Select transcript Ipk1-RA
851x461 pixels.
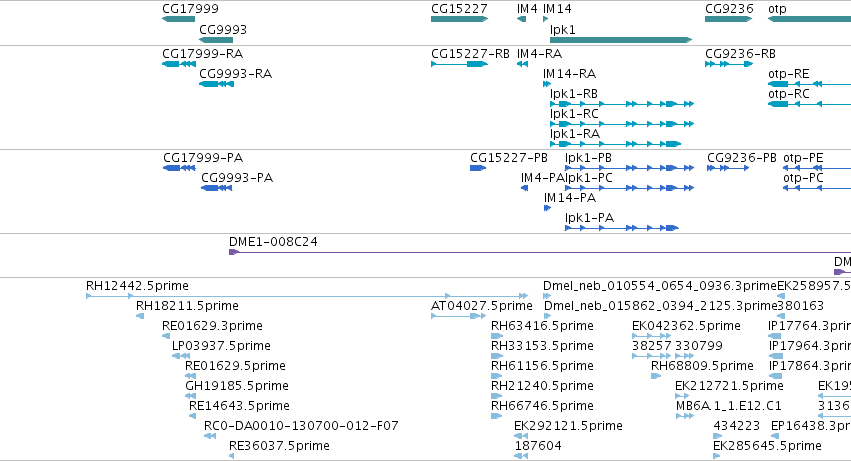point(575,134)
